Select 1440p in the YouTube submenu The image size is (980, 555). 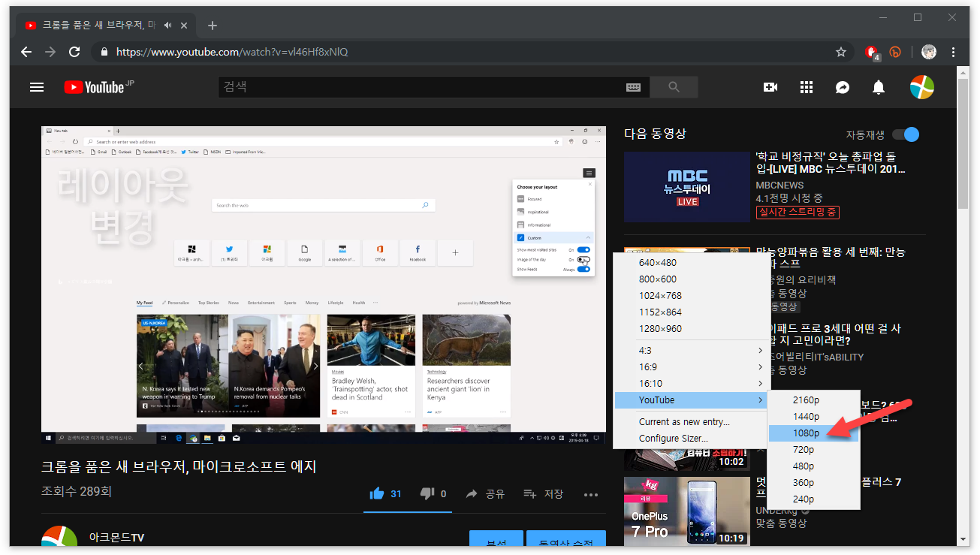pos(813,417)
